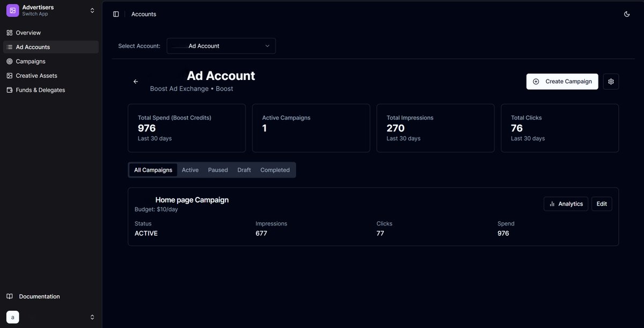Open Analytics for Home page Campaign
This screenshot has width=644, height=328.
tap(566, 204)
